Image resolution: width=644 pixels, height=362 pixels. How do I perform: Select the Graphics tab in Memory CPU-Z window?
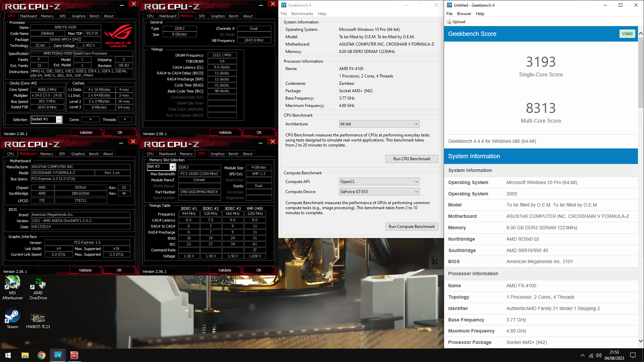tap(218, 16)
